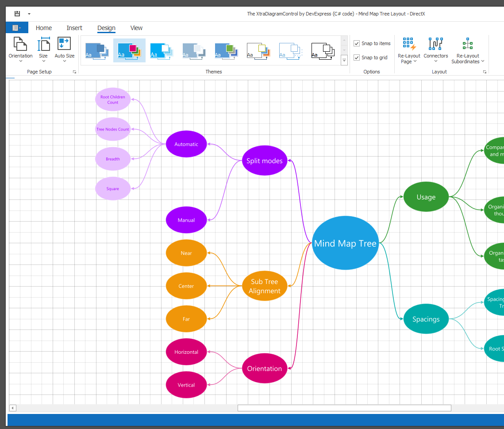
Task: Select the Root Children Count node
Action: [x=113, y=100]
